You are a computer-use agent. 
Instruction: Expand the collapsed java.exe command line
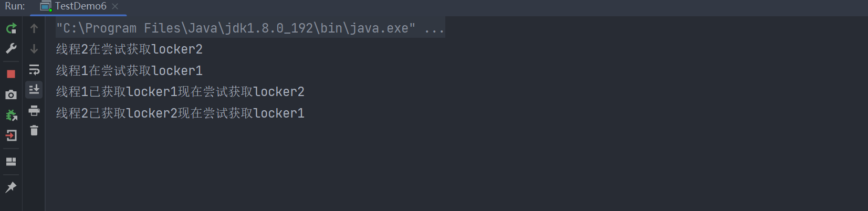[x=434, y=28]
